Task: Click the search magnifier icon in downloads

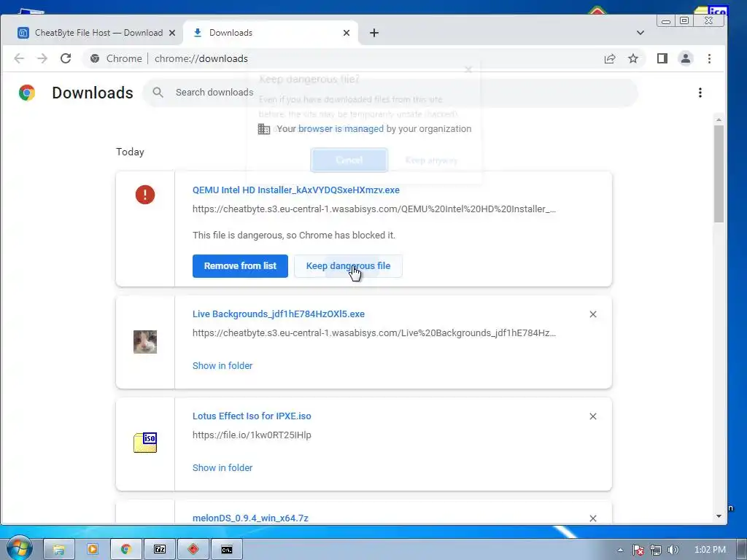Action: 158,93
